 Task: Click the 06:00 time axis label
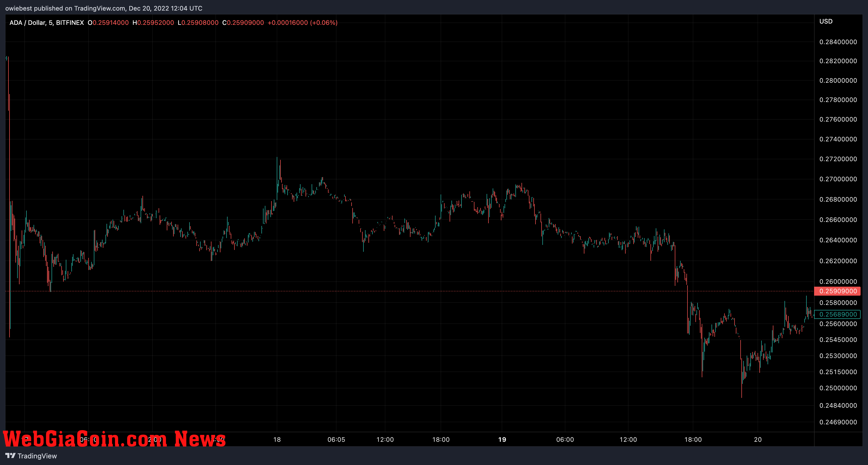565,439
